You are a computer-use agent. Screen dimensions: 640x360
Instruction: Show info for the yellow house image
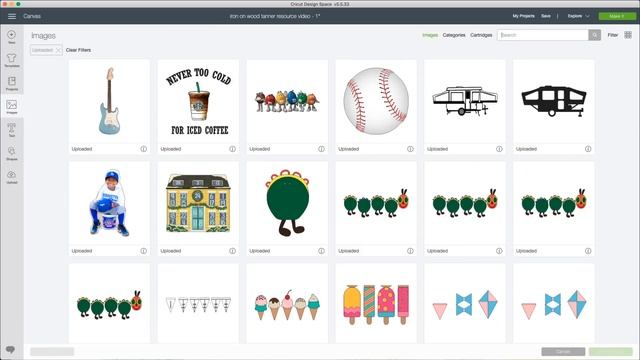232,251
